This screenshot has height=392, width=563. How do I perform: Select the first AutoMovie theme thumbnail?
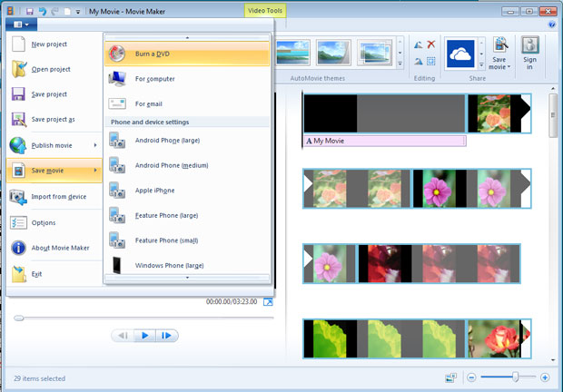click(x=292, y=53)
